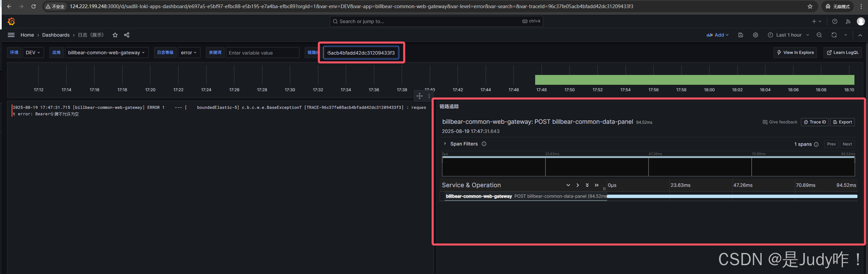Click the light blue span duration bar

(x=732, y=196)
